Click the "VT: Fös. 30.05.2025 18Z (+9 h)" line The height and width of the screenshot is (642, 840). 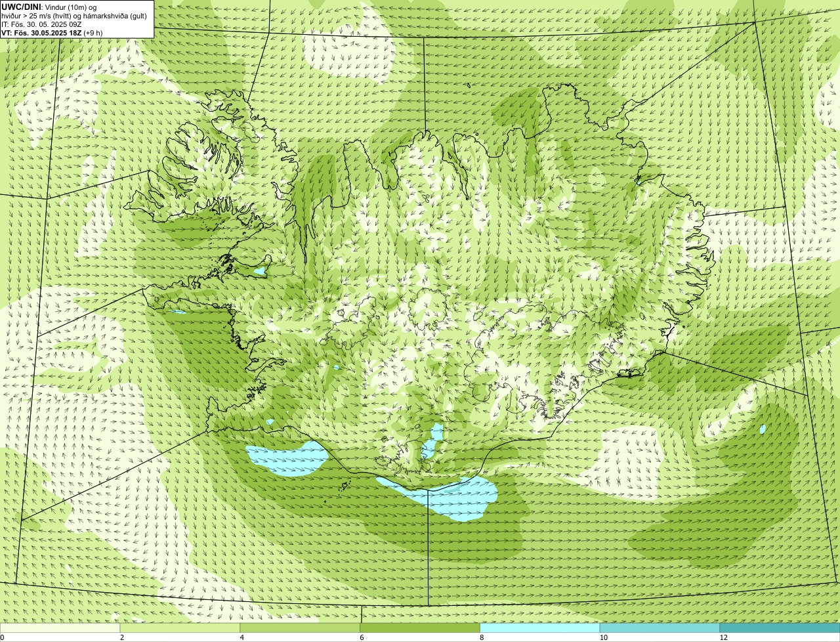click(x=52, y=32)
